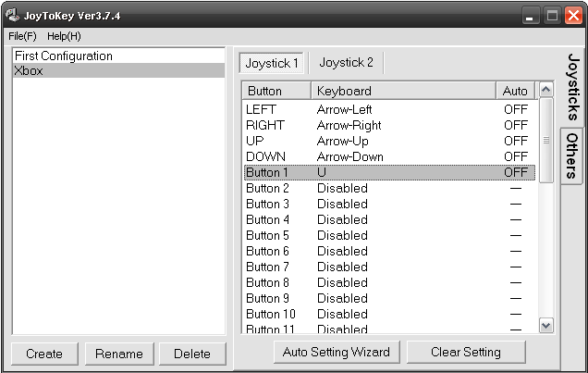Close the JoyToKey window
Image resolution: width=588 pixels, height=373 pixels.
pyautogui.click(x=574, y=16)
